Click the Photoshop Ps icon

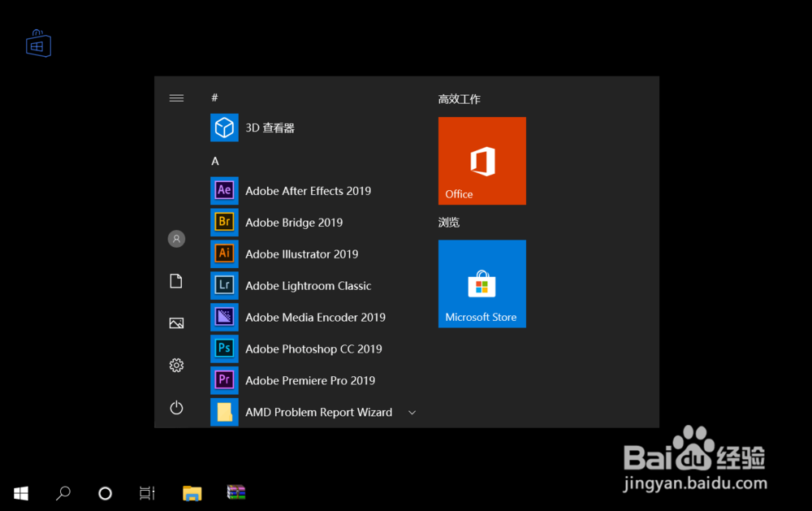pyautogui.click(x=224, y=349)
